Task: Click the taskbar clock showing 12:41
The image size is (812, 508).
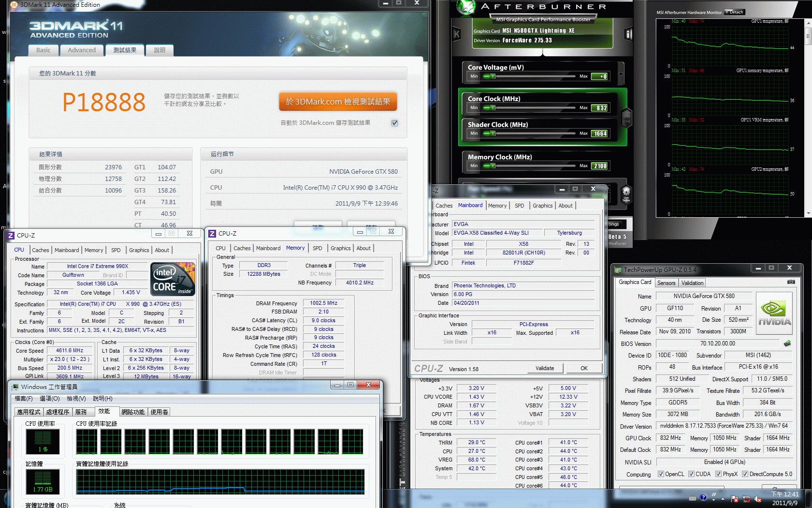Action: coord(785,498)
